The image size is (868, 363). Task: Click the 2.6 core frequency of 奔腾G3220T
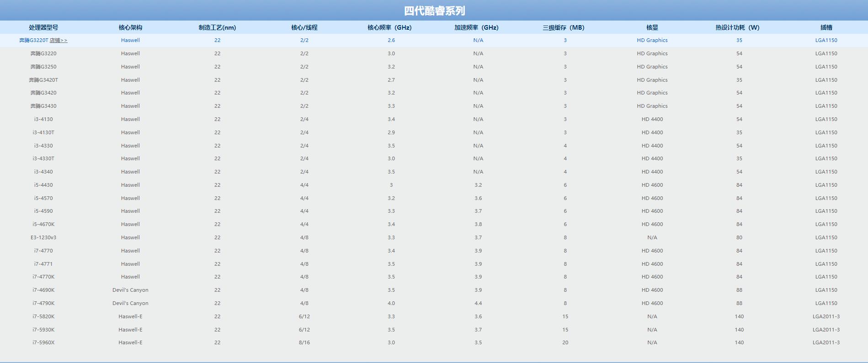click(x=391, y=40)
